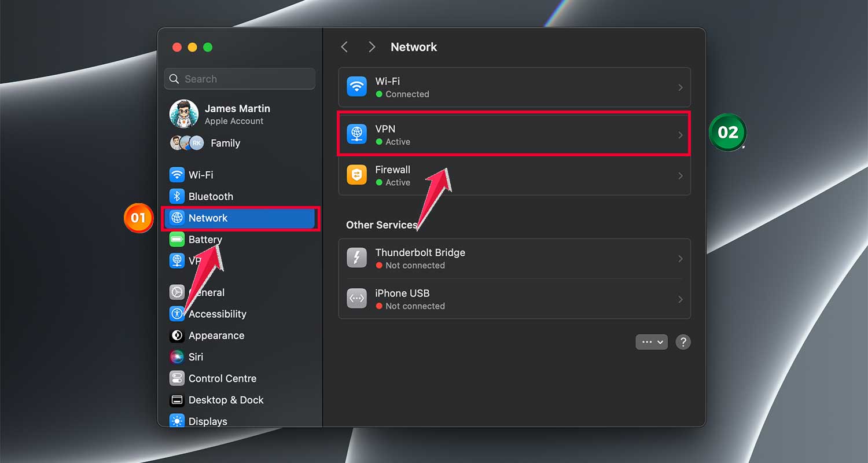Open James Martin Apple Account
The height and width of the screenshot is (463, 868).
[x=237, y=114]
